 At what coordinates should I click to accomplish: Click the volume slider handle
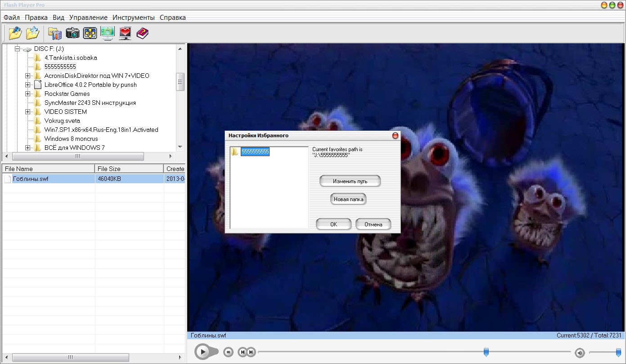tap(619, 352)
